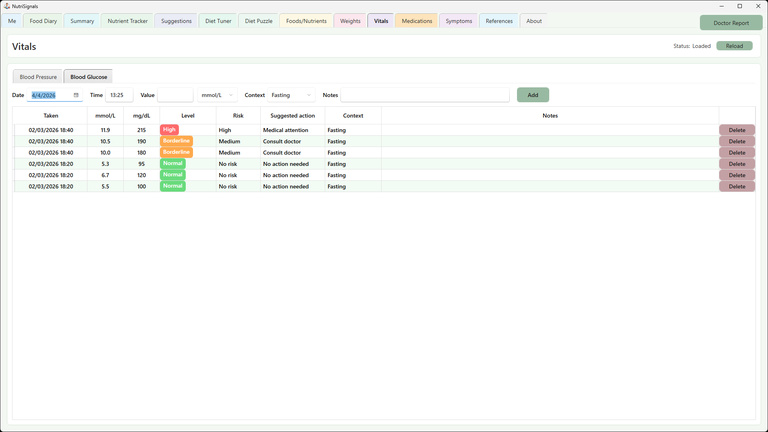The width and height of the screenshot is (768, 432).
Task: Open the Food Diary tab
Action: (x=43, y=21)
